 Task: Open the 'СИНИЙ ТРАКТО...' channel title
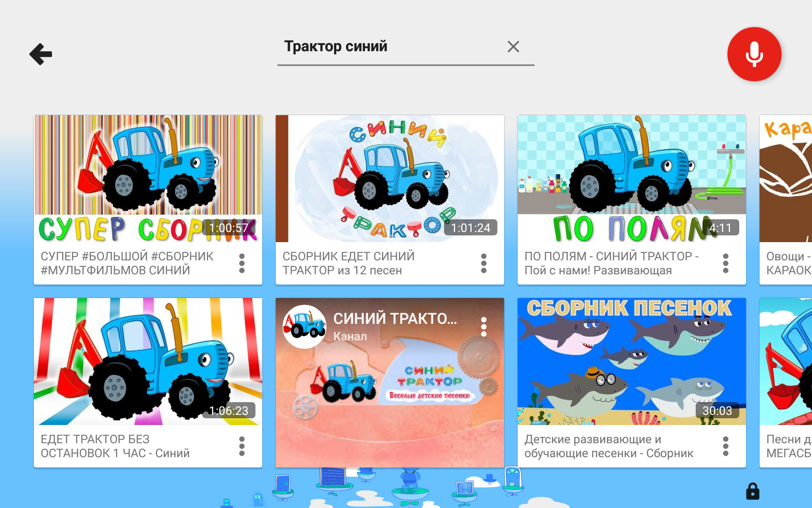(395, 318)
